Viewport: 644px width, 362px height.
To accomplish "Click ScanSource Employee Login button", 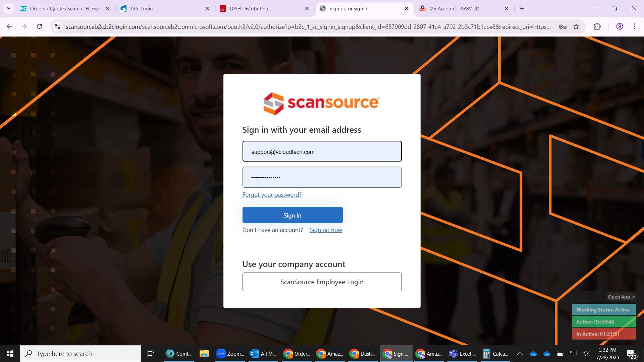I will [x=322, y=282].
